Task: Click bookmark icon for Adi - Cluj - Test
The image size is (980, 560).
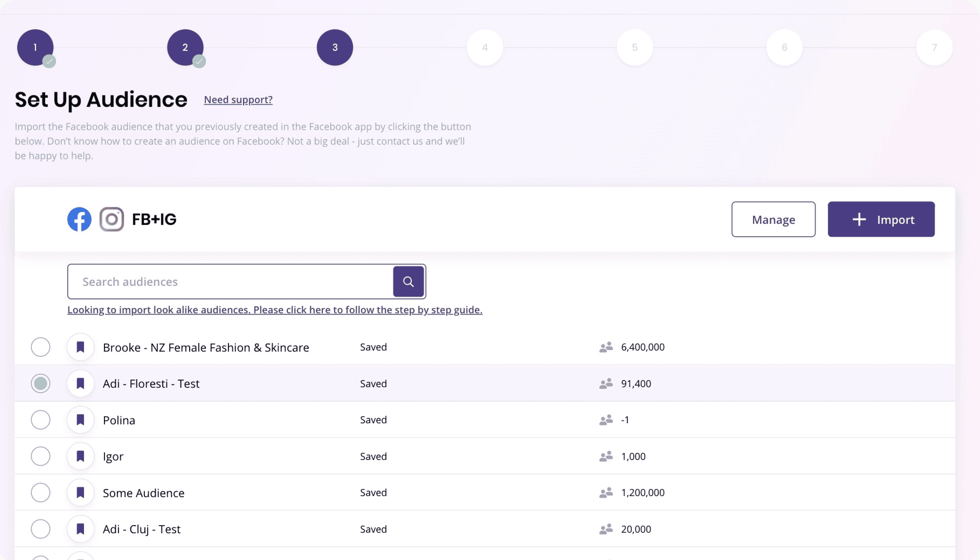Action: pyautogui.click(x=80, y=529)
